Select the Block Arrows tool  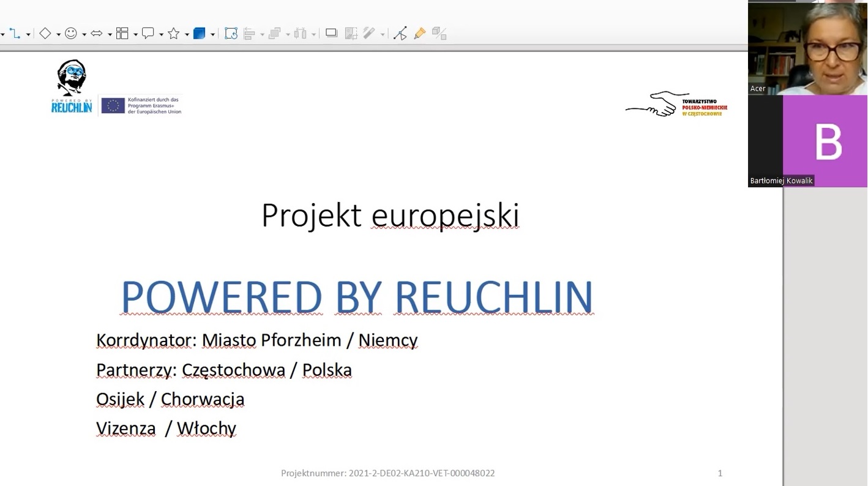pos(97,34)
